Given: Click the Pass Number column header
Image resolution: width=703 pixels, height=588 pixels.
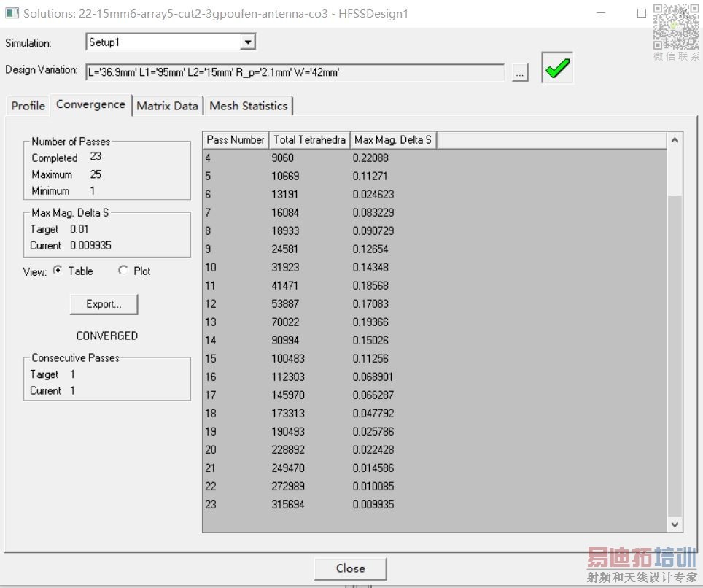Looking at the screenshot, I should pos(236,140).
